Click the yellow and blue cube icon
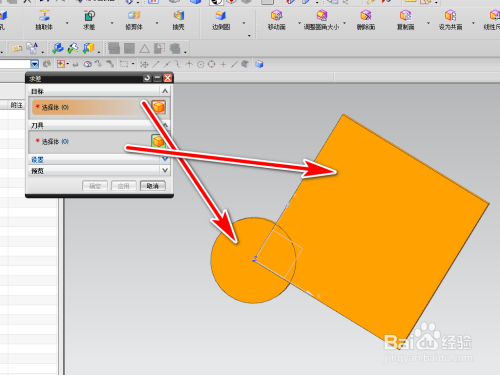 tap(88, 48)
